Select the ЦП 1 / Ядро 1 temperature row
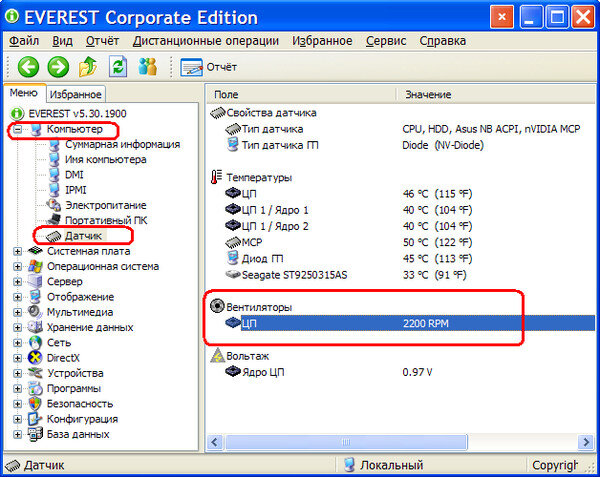Screen dimensions: 600x477 coord(348,210)
